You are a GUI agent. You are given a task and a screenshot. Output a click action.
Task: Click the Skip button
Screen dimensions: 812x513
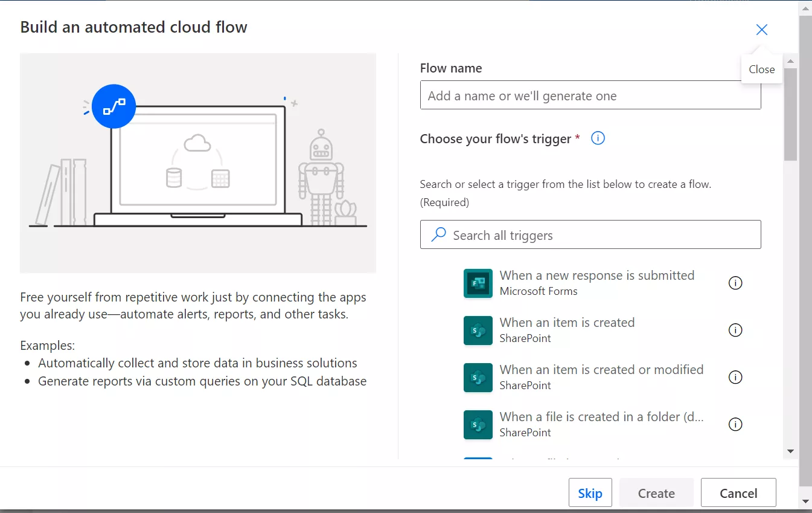coord(590,493)
